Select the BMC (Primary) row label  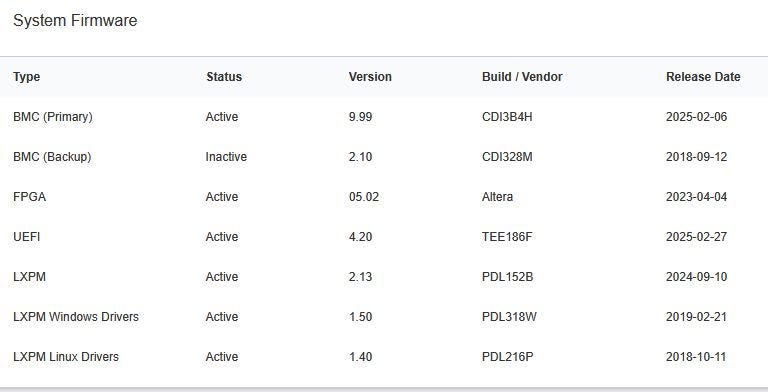coord(53,117)
